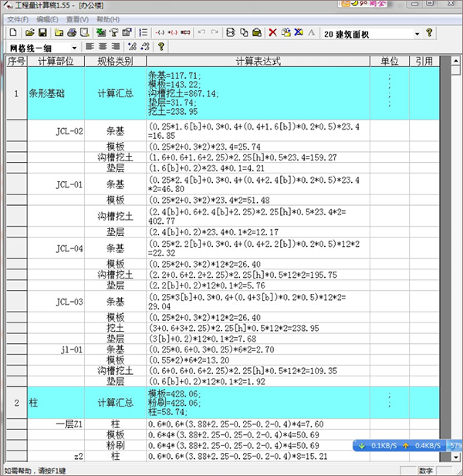The height and width of the screenshot is (476, 463).
Task: Select the jl-01 cell
Action: click(56, 349)
